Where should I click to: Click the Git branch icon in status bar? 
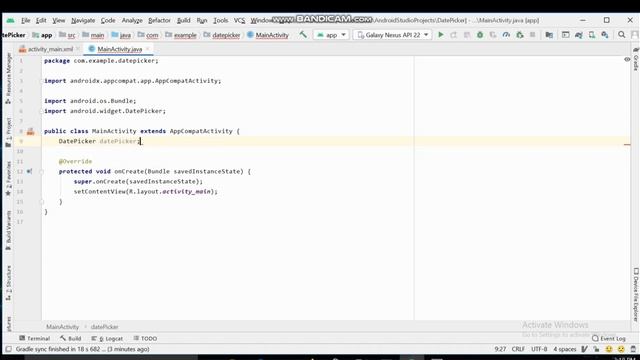click(584, 349)
